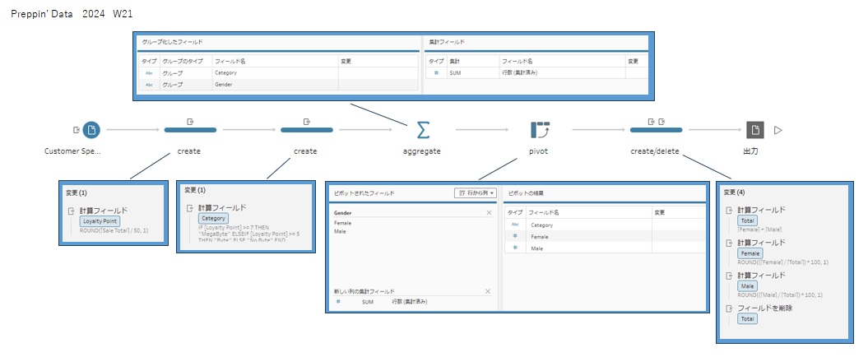Screen dimensions: 868x357
Task: Click the calculated field icon beside Category change
Action: [x=190, y=208]
